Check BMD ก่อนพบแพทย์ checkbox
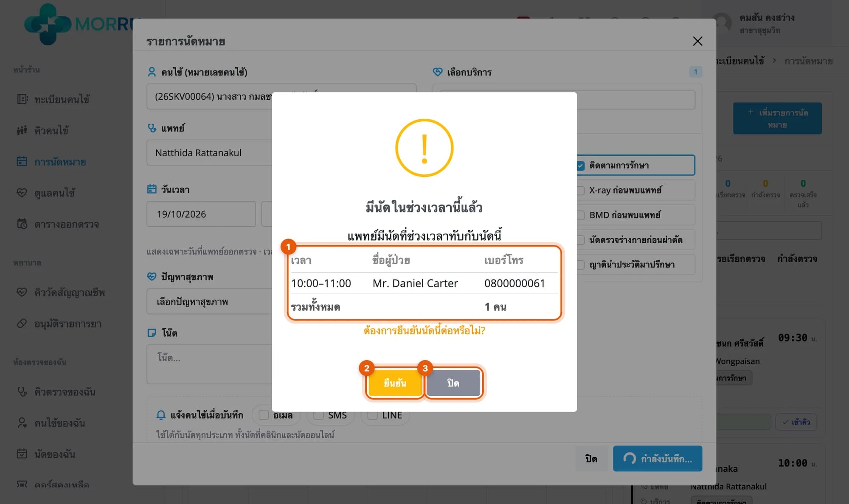849x504 pixels. point(581,215)
